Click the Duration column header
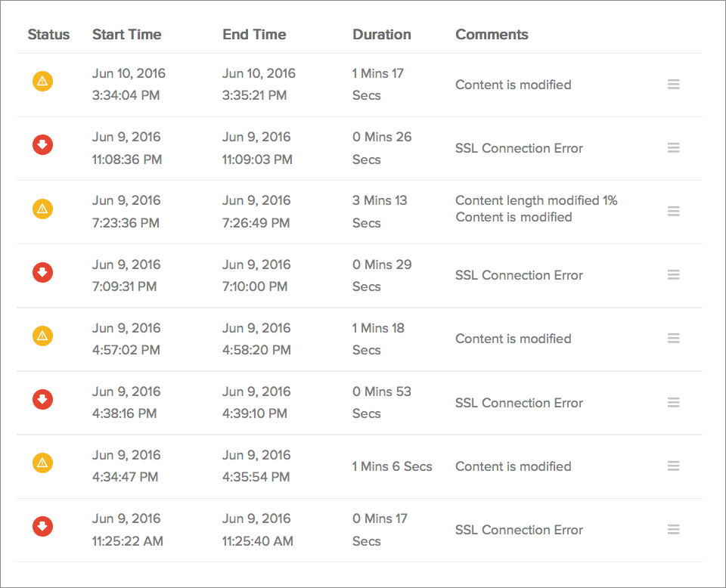Screen dimensions: 726x588 pyautogui.click(x=381, y=34)
